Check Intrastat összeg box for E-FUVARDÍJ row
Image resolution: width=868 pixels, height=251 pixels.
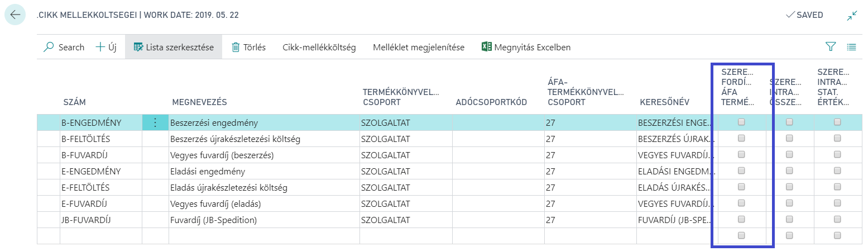(x=789, y=203)
